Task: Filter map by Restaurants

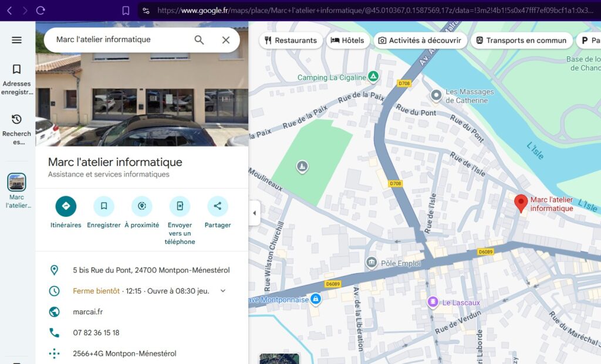Action: 291,40
